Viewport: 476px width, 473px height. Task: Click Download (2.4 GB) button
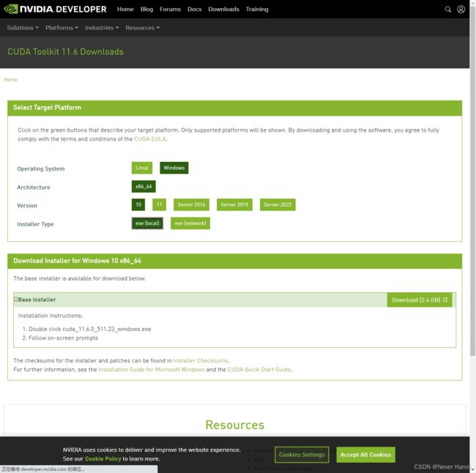420,300
